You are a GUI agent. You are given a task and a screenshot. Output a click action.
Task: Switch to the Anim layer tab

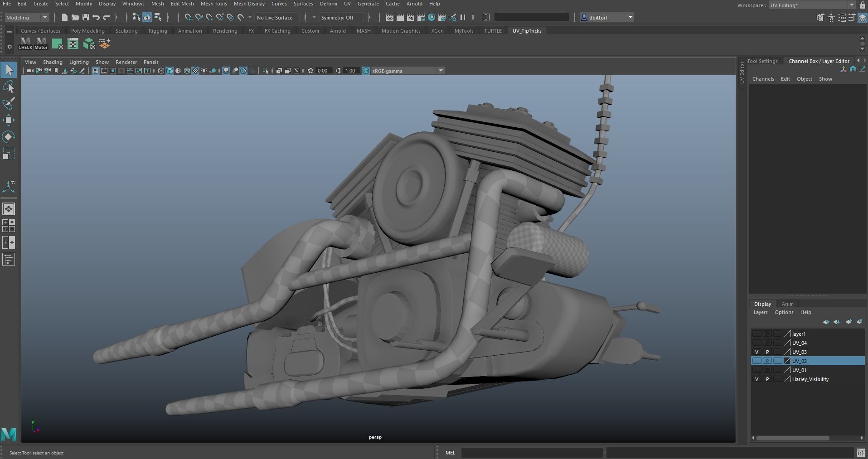pos(787,304)
